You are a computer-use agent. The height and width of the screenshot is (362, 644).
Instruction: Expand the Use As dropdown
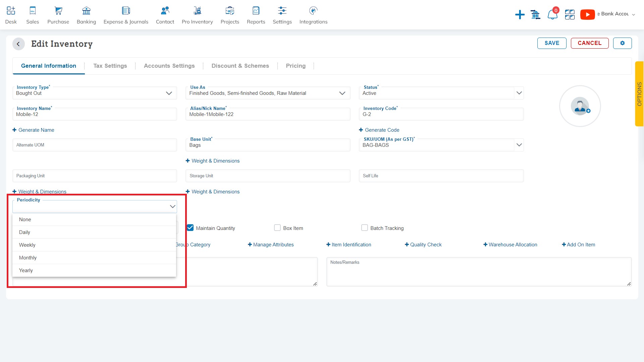tap(342, 93)
